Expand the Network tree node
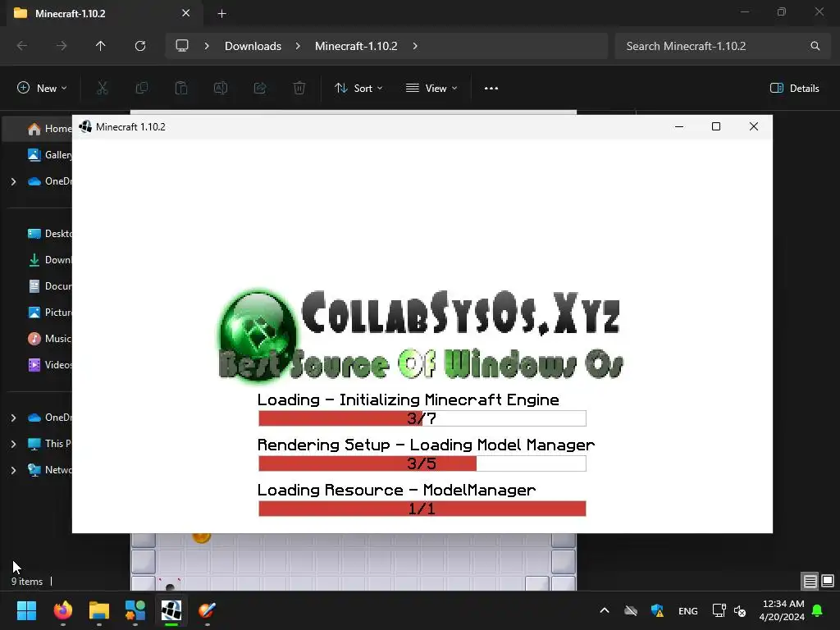 pos(13,470)
